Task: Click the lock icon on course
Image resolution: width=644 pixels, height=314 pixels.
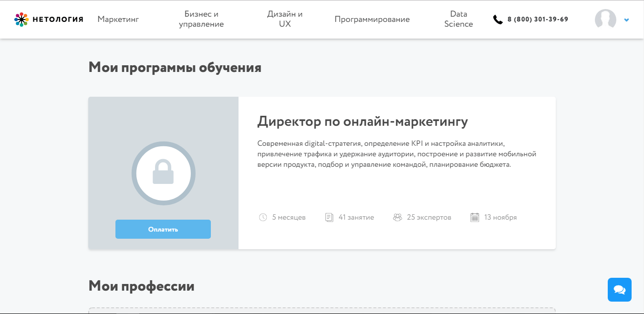Action: (163, 173)
